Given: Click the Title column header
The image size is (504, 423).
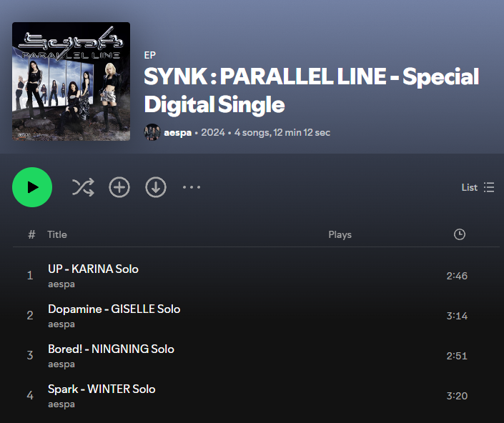Looking at the screenshot, I should click(57, 234).
